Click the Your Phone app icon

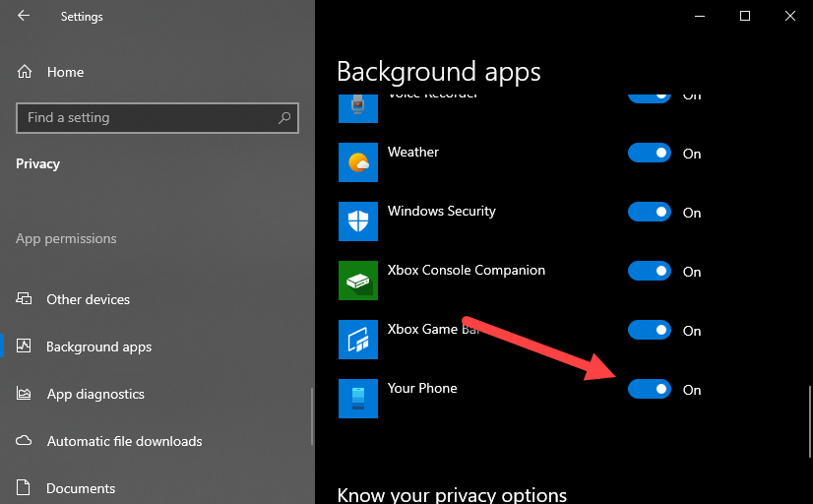[358, 399]
